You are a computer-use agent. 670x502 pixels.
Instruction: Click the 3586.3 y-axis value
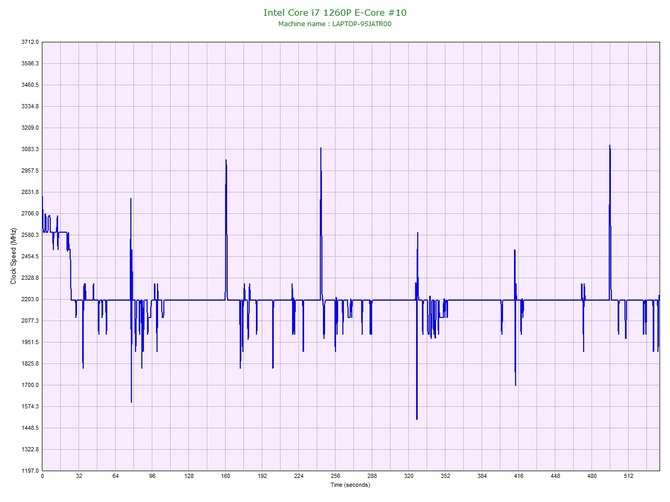point(30,63)
